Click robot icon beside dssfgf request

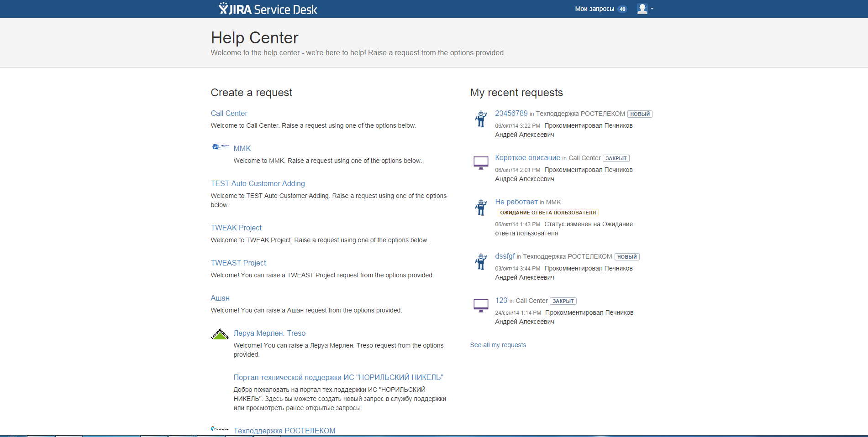pos(481,262)
